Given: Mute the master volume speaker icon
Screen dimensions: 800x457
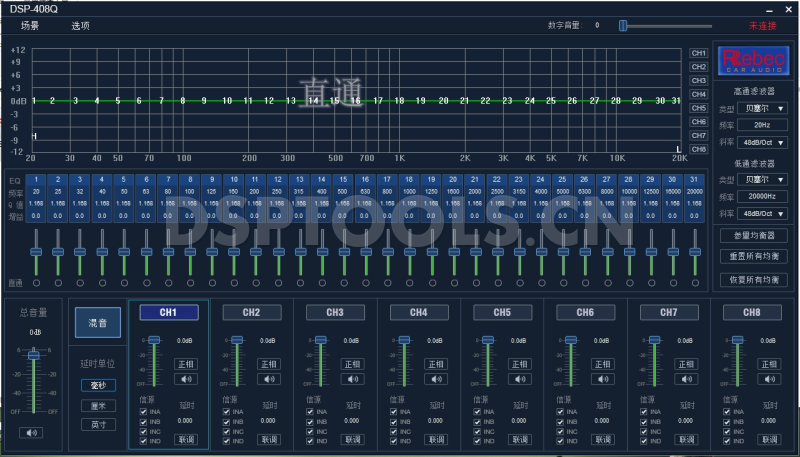Looking at the screenshot, I should click(x=31, y=433).
